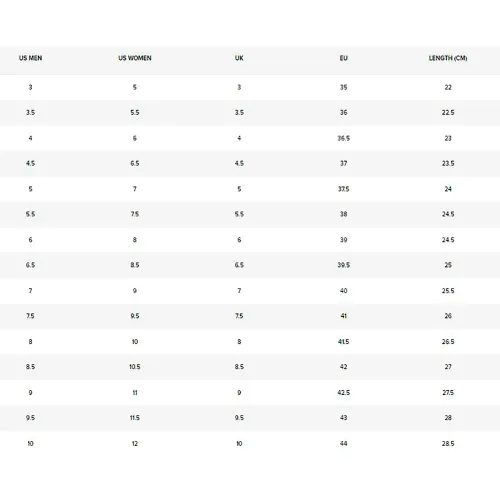Click the length 27.5 cell
The image size is (500, 500).
click(448, 392)
